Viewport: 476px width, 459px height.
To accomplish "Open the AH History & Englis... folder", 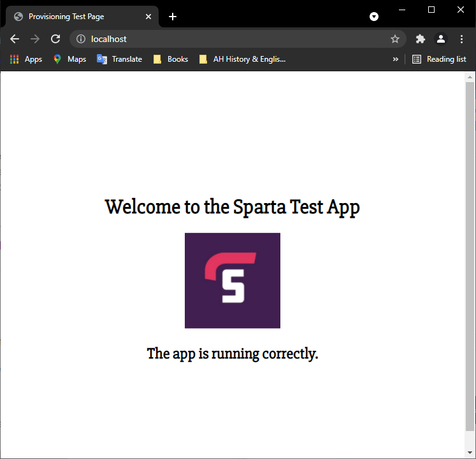I will 242,59.
